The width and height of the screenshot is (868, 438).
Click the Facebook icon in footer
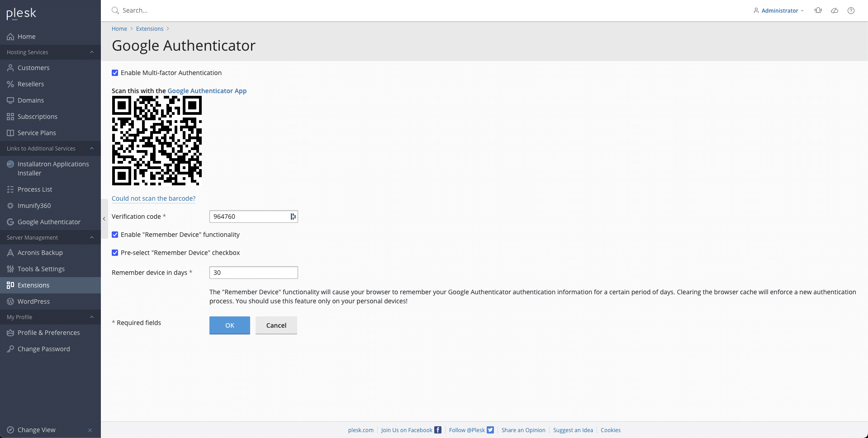point(438,430)
